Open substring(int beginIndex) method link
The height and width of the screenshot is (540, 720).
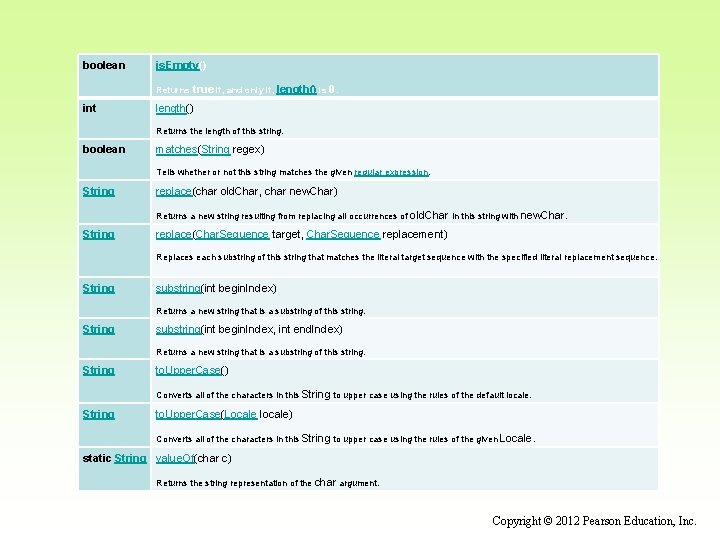178,289
